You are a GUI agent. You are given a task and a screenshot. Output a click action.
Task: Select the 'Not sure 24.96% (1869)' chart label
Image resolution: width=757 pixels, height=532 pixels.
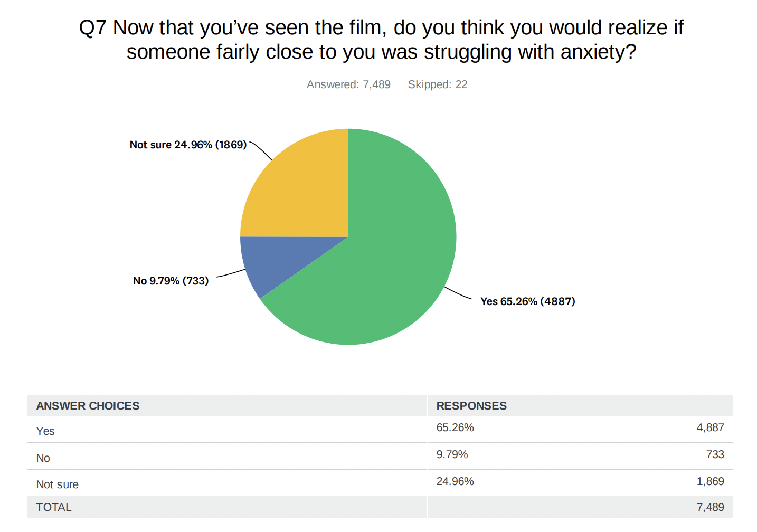click(x=188, y=145)
